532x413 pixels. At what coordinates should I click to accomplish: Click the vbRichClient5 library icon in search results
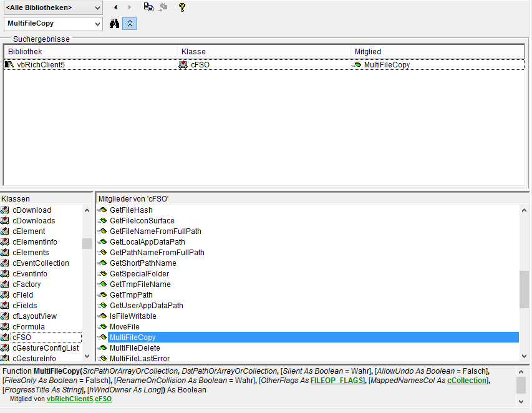(x=9, y=64)
